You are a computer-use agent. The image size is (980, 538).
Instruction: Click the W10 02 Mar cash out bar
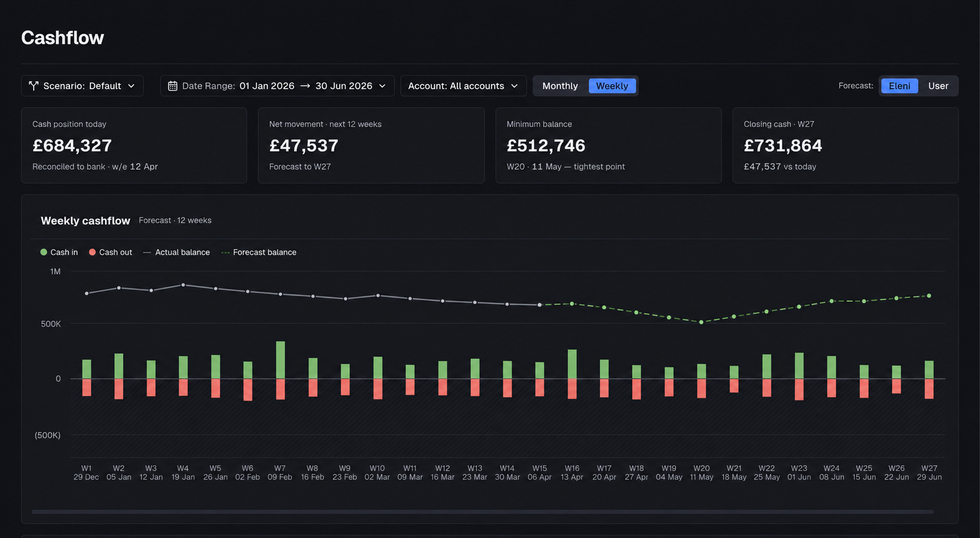(x=378, y=389)
